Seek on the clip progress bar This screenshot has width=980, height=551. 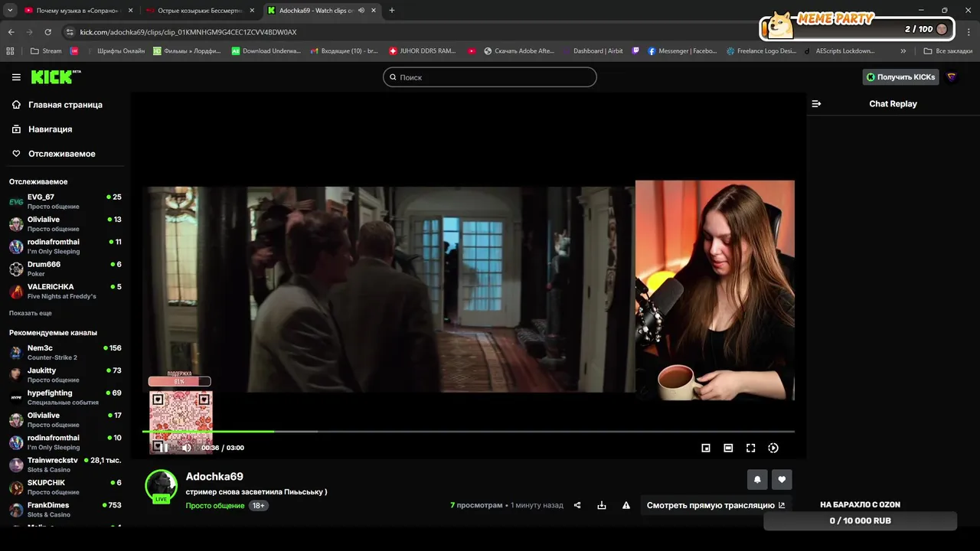(x=468, y=432)
